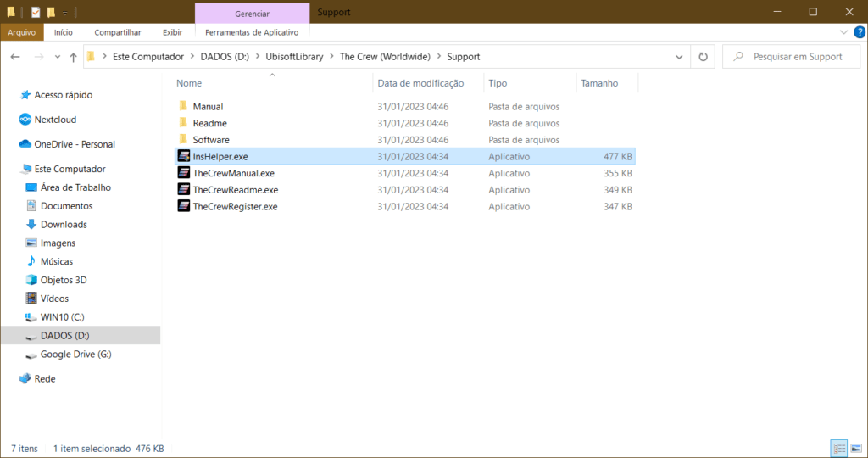
Task: Click the Rede network icon
Action: click(25, 378)
